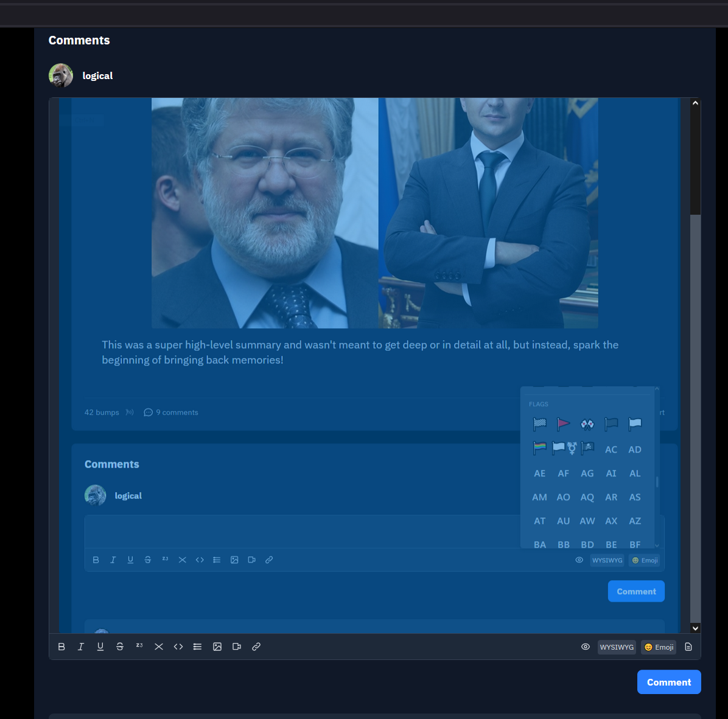
Task: Click the Emoji button in the embedded preview toolbar
Action: [645, 560]
